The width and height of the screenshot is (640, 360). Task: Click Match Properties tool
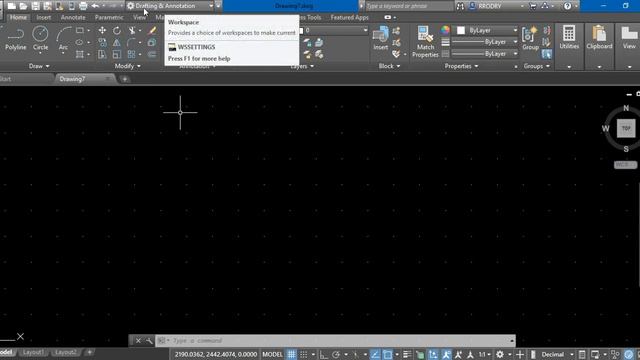click(425, 41)
